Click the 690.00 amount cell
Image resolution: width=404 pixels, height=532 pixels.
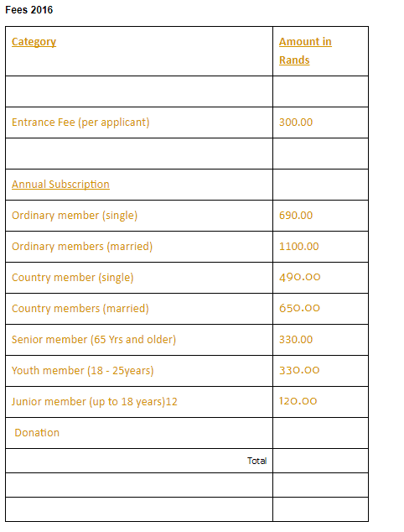pos(320,216)
